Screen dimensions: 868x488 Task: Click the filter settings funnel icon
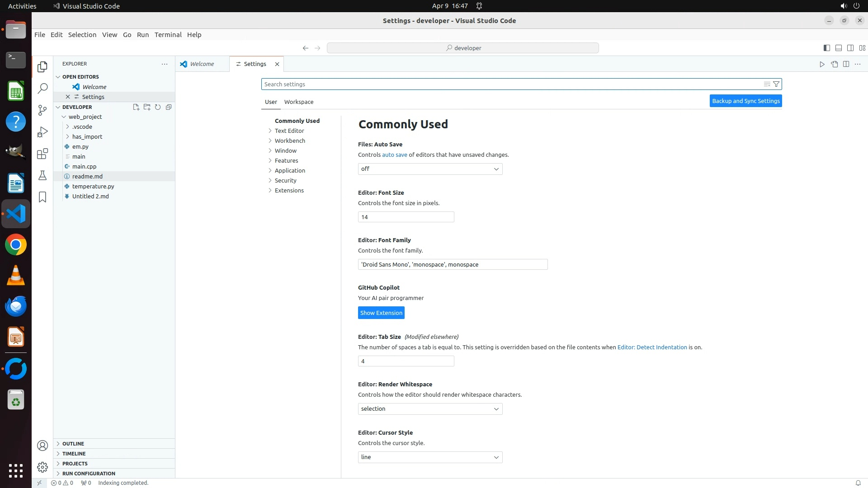[x=776, y=84]
